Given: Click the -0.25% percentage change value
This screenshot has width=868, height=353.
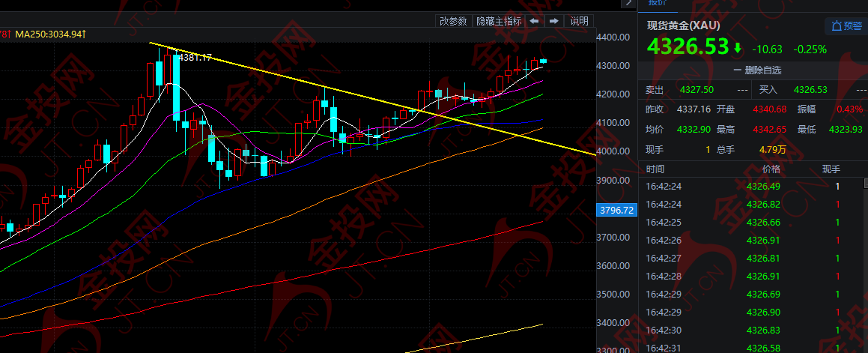Looking at the screenshot, I should click(x=810, y=49).
